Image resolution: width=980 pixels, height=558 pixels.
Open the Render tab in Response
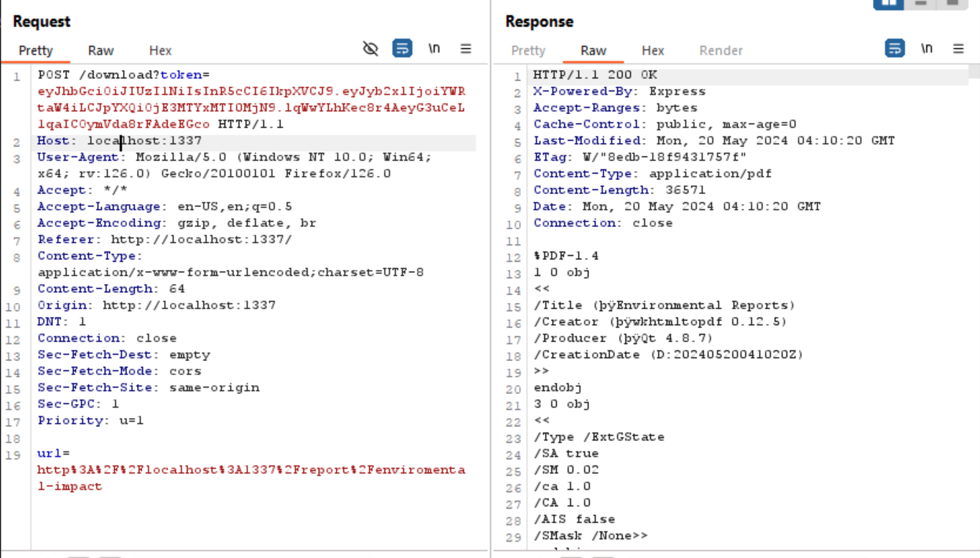(x=720, y=50)
